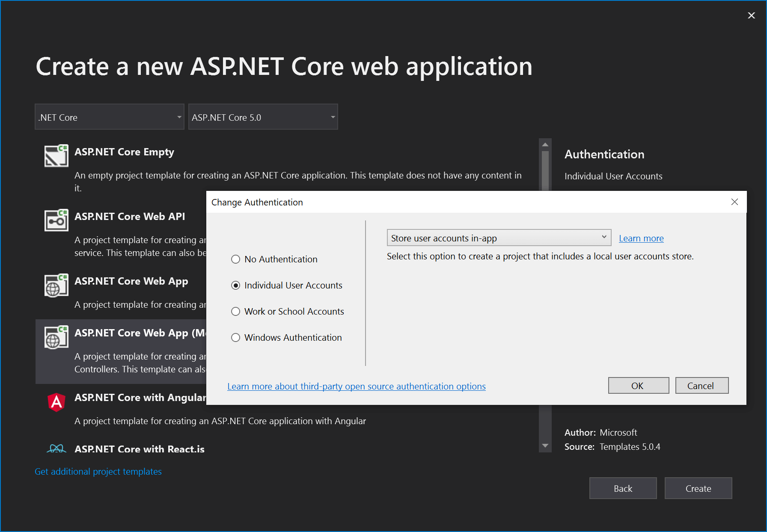Image resolution: width=767 pixels, height=532 pixels.
Task: Confirm authentication with OK button
Action: tap(638, 385)
